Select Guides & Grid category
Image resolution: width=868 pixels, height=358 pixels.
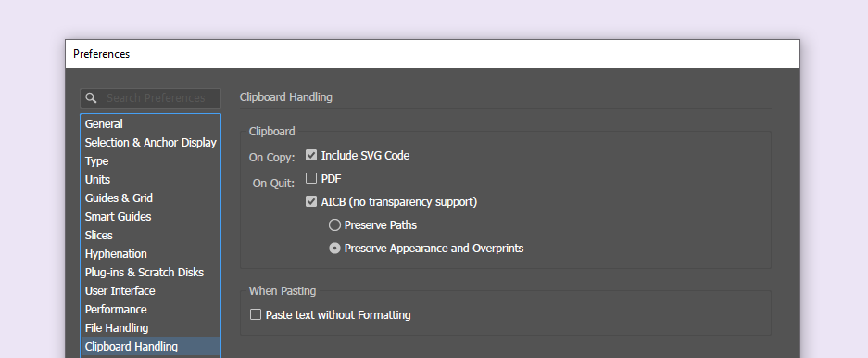(151, 198)
